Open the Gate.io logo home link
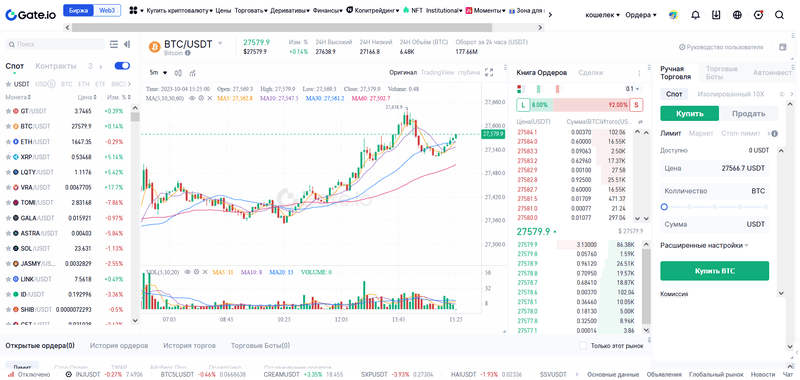800x380 pixels. [31, 15]
